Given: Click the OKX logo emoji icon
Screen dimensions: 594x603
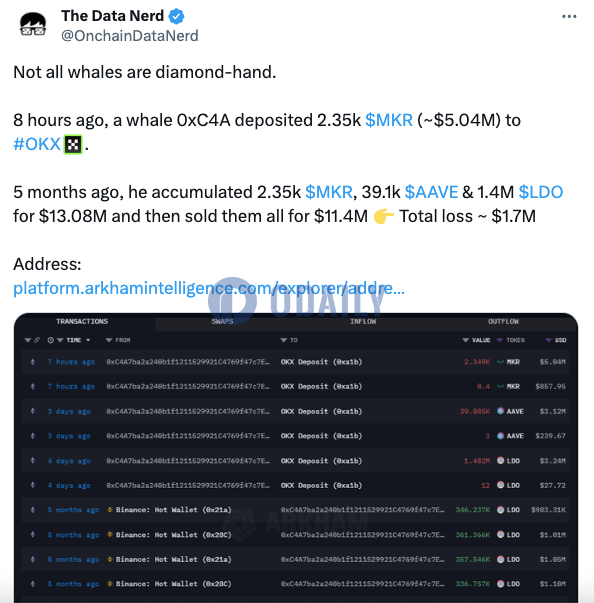Looking at the screenshot, I should (x=73, y=145).
